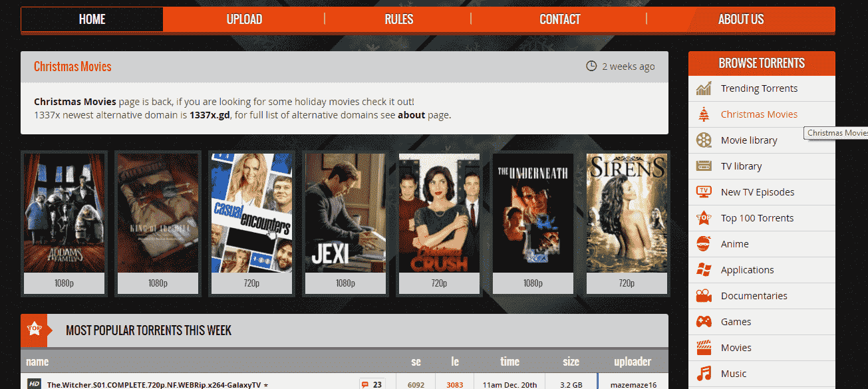This screenshot has width=868, height=389.
Task: Click the Games controller icon
Action: (x=704, y=322)
